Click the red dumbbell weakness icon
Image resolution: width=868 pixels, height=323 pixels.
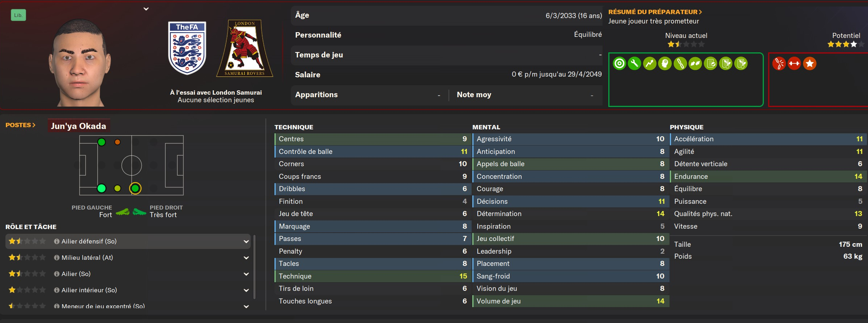coord(794,64)
